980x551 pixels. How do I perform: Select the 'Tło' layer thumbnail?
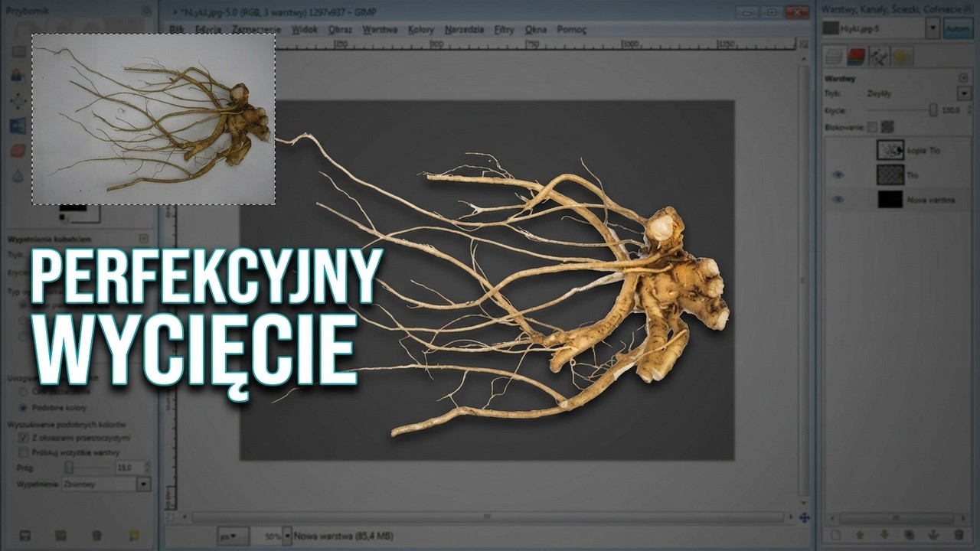click(890, 174)
